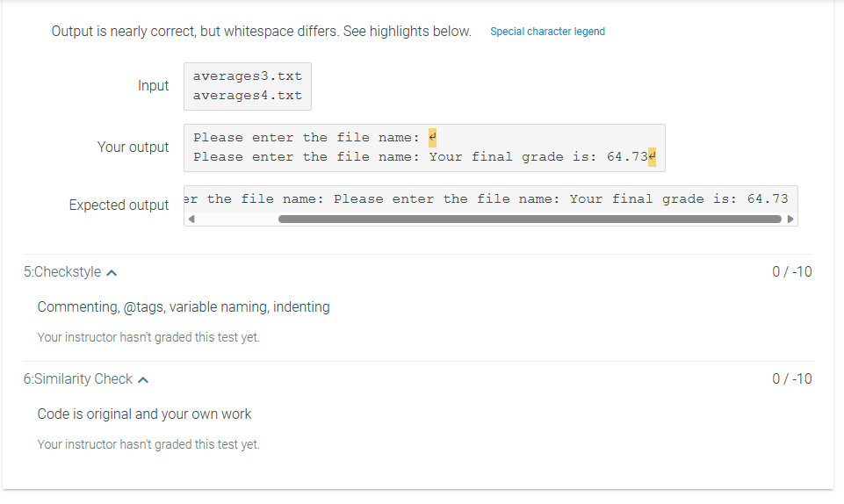Open the Special character legend link
This screenshot has width=844, height=504.
coord(547,32)
